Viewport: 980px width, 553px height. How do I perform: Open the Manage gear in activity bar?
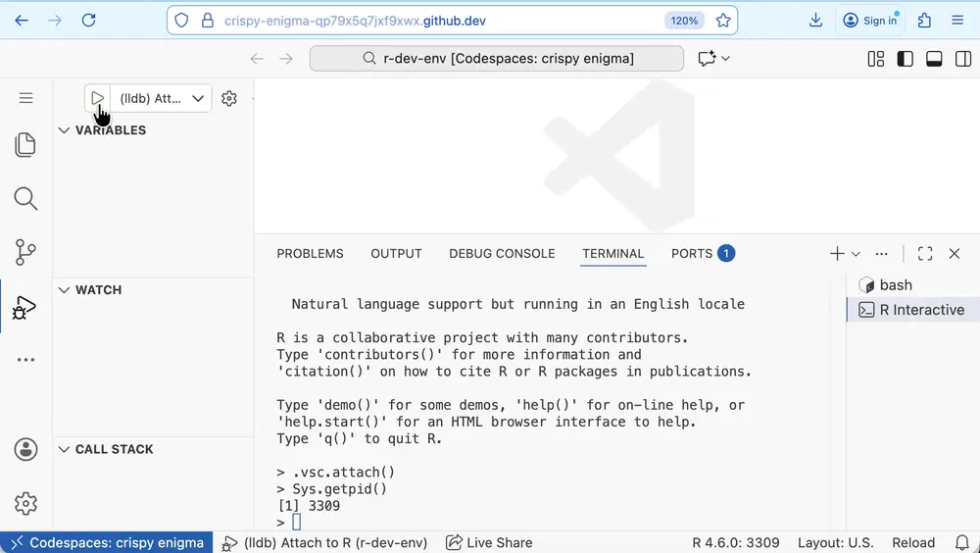coord(25,503)
